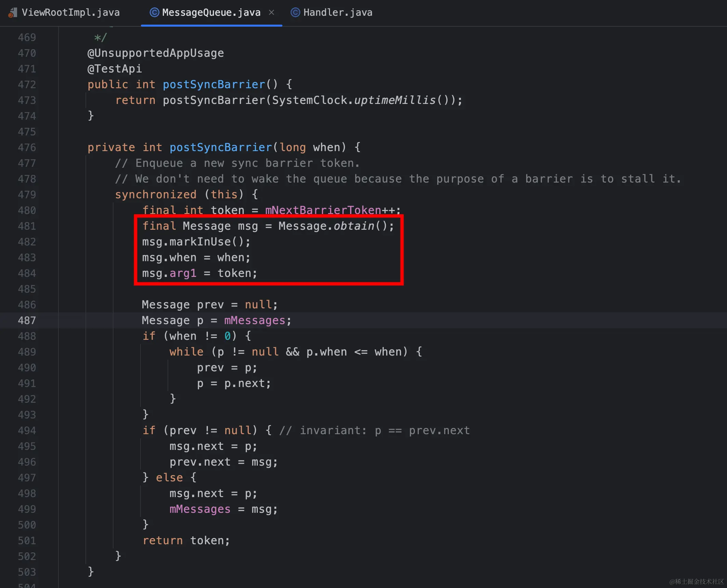
Task: Click mMessages on the highlighted line 487
Action: (x=254, y=320)
